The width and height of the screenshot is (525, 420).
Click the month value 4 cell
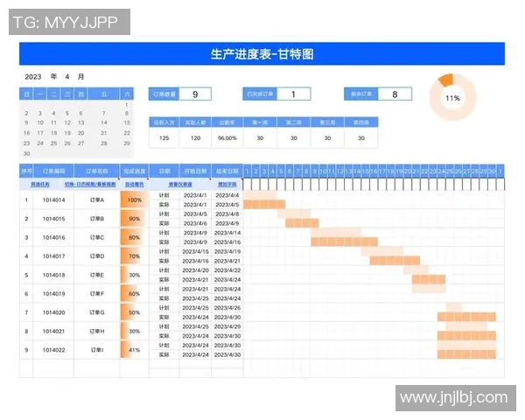coord(67,77)
